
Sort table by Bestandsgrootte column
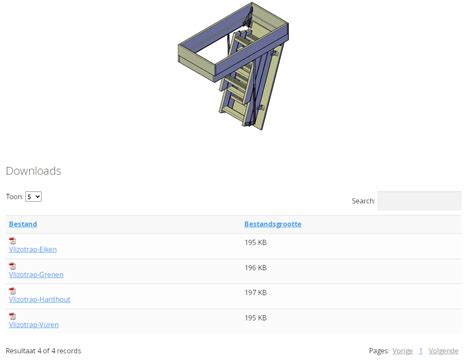coord(273,224)
